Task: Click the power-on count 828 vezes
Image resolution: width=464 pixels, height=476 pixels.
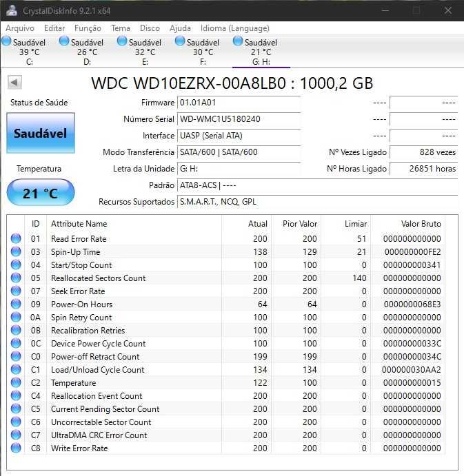Action: pyautogui.click(x=423, y=152)
